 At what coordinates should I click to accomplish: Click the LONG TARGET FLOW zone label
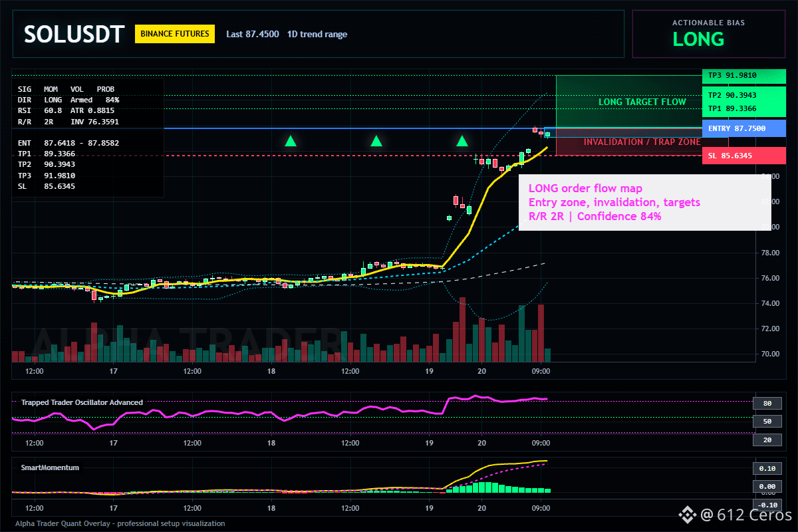click(642, 102)
